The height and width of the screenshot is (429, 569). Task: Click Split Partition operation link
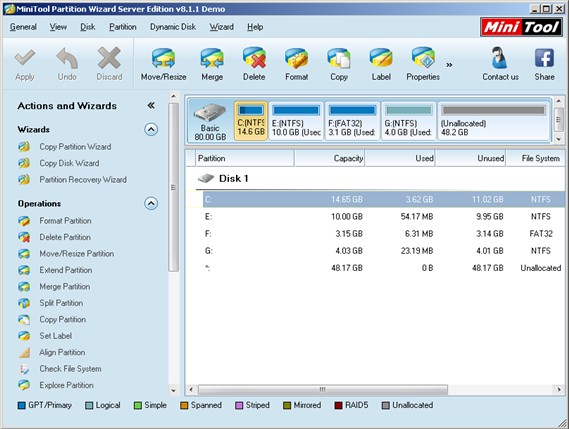61,303
